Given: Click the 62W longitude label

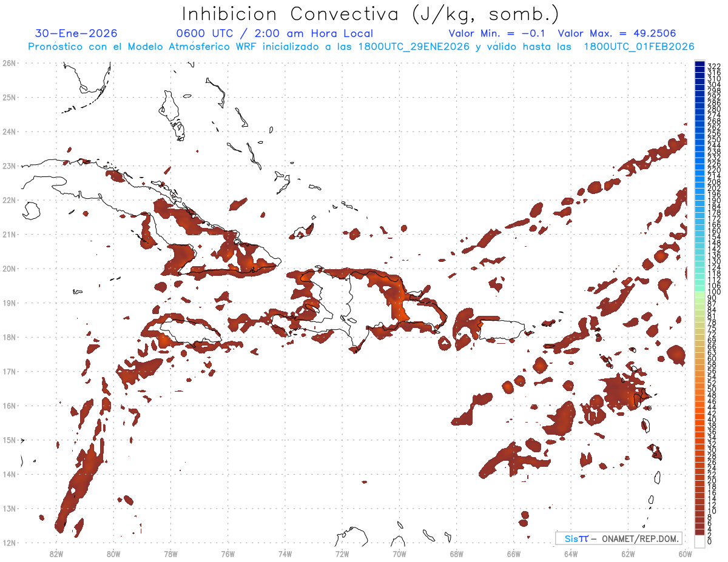Looking at the screenshot, I should pos(628,554).
